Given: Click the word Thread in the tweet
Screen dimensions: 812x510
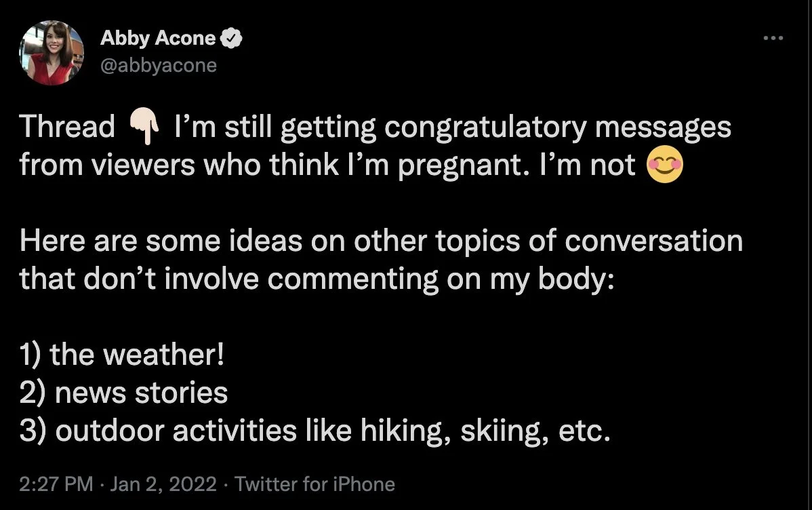Looking at the screenshot, I should pos(67,126).
